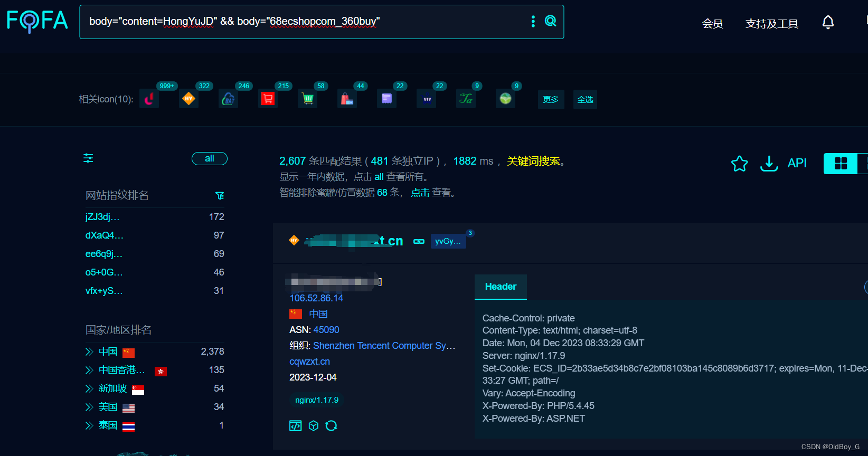Click the fingerprint ranking filter funnel icon
The height and width of the screenshot is (456, 868).
tap(220, 196)
